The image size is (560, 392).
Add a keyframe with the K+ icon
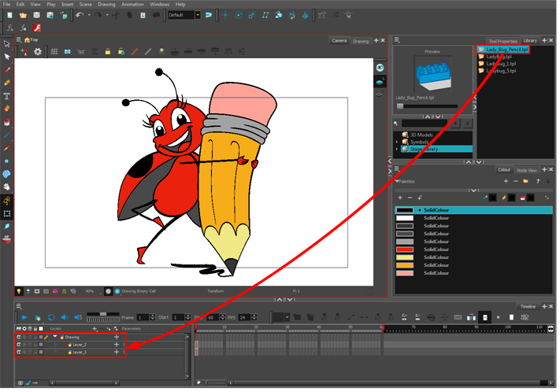pyautogui.click(x=404, y=317)
